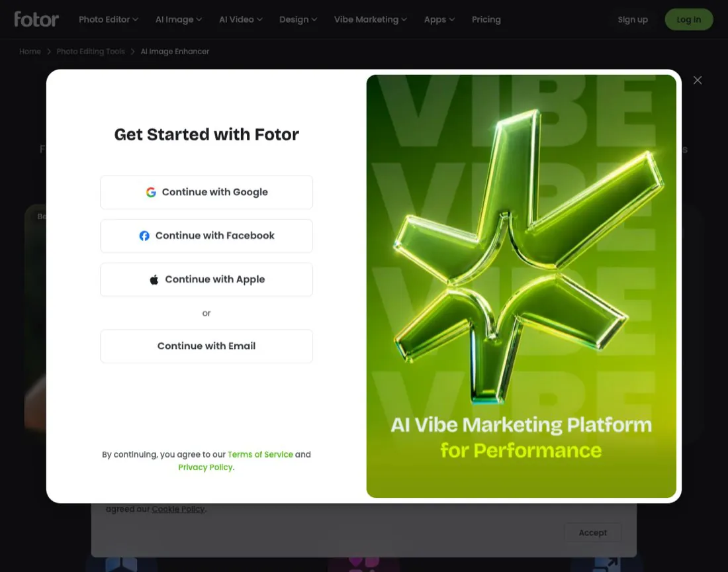728x572 pixels.
Task: Accept the cookie notice
Action: 592,532
